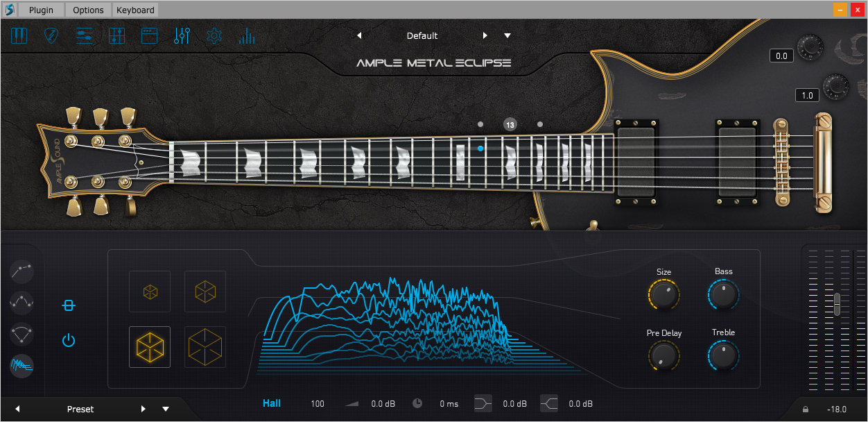Open the Default preset dropdown menu

pyautogui.click(x=507, y=35)
